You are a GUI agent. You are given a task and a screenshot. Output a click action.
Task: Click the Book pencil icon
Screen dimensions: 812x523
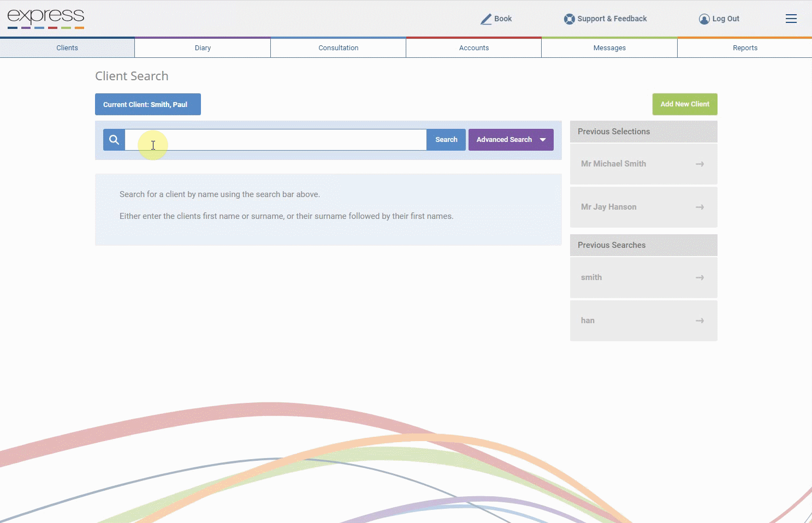(x=486, y=19)
